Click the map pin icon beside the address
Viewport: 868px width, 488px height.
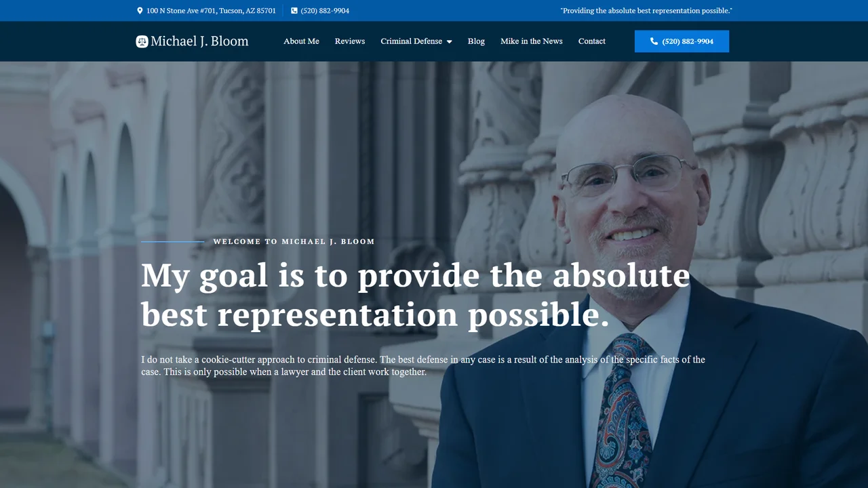(140, 11)
